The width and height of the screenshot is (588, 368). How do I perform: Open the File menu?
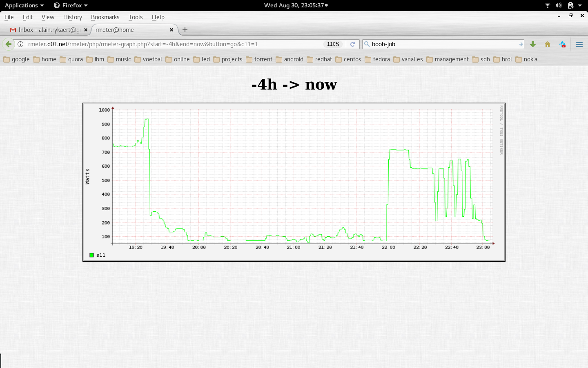9,17
